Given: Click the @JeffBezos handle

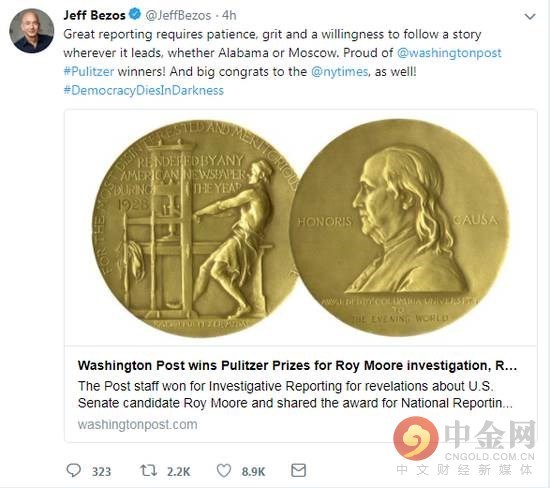Looking at the screenshot, I should [x=178, y=15].
